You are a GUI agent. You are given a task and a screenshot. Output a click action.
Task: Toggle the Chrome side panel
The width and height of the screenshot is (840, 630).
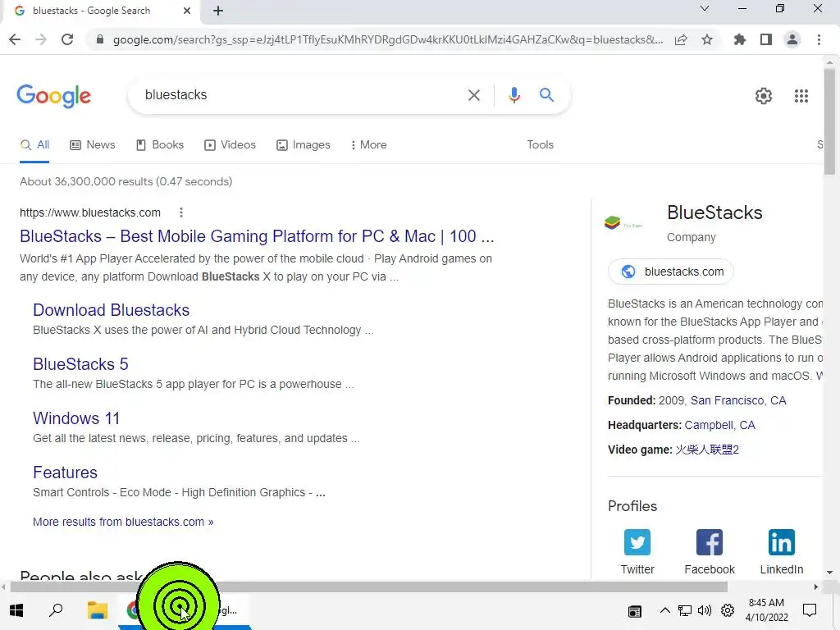766,39
